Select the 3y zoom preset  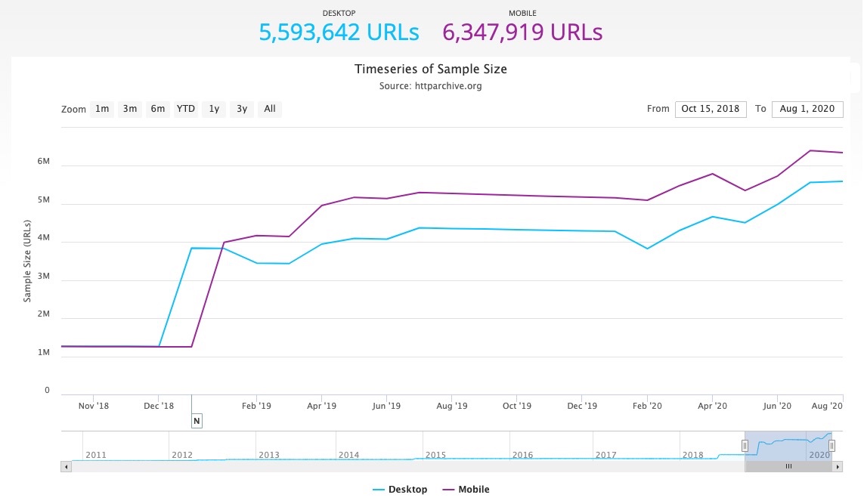point(241,109)
